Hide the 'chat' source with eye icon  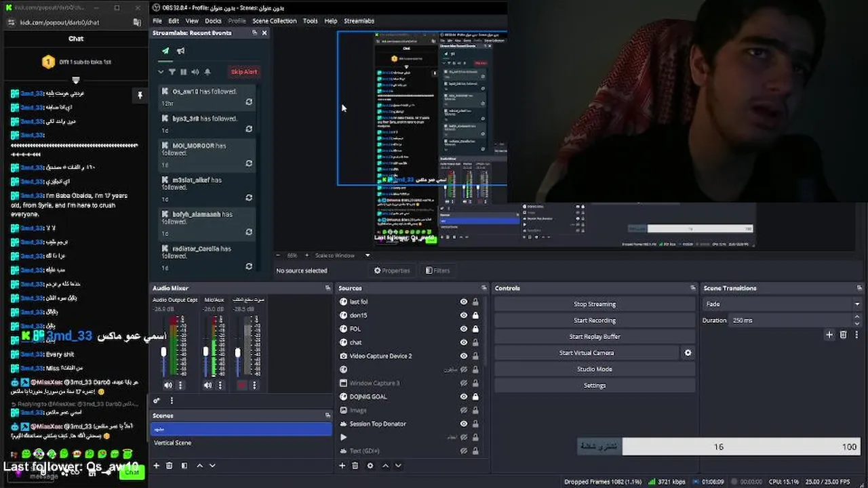point(464,343)
